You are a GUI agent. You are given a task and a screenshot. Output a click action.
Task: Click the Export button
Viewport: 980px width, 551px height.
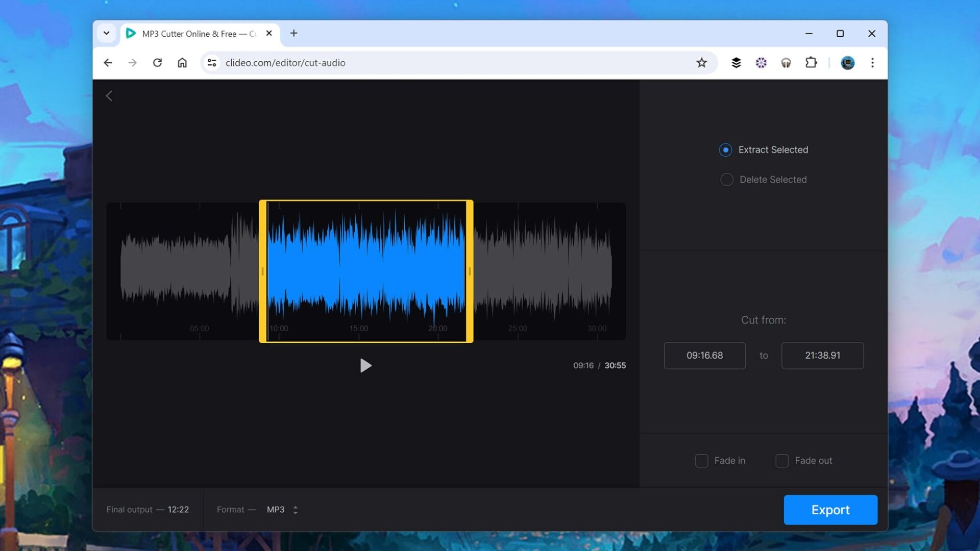pos(830,509)
